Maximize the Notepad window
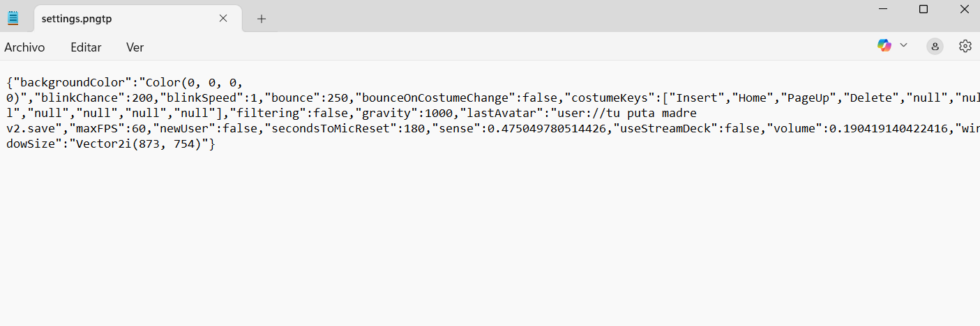This screenshot has height=326, width=980. pyautogui.click(x=924, y=9)
